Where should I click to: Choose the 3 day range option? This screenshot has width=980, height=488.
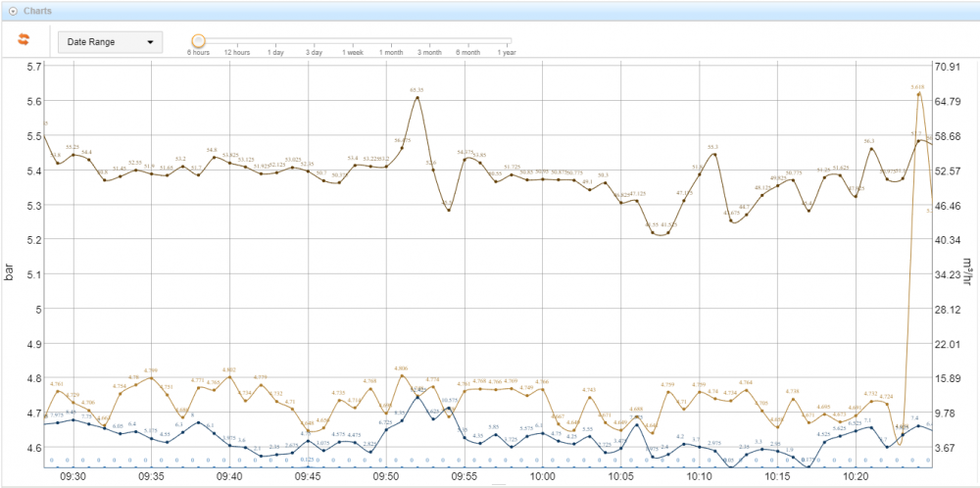[314, 52]
